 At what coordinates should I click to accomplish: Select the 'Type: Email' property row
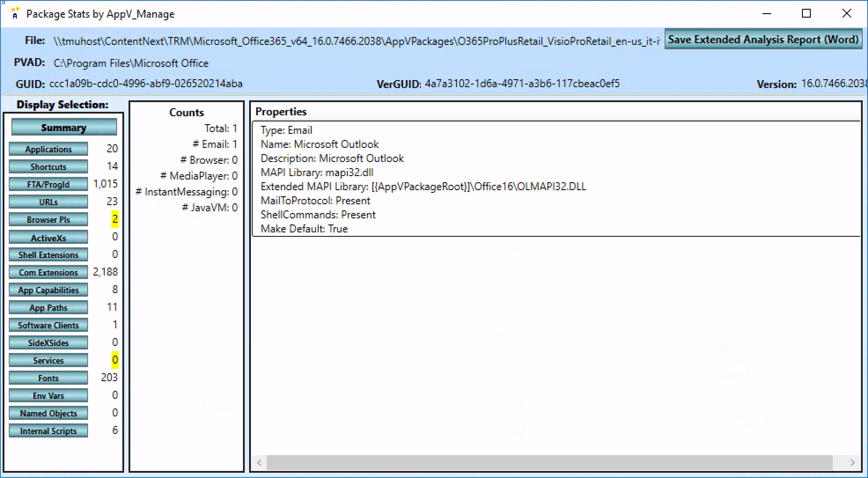287,130
